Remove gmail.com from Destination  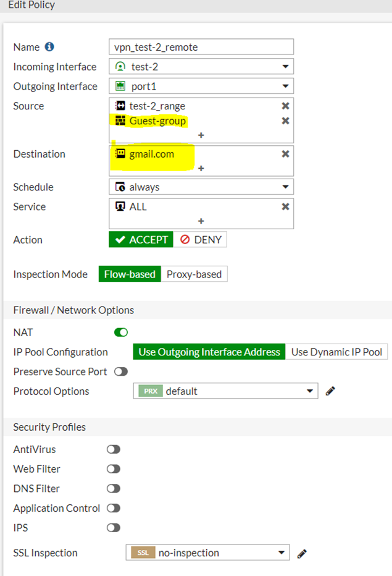click(x=285, y=154)
